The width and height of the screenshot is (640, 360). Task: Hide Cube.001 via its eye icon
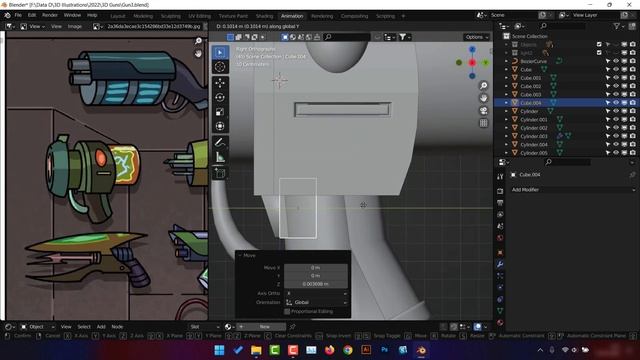click(616, 78)
